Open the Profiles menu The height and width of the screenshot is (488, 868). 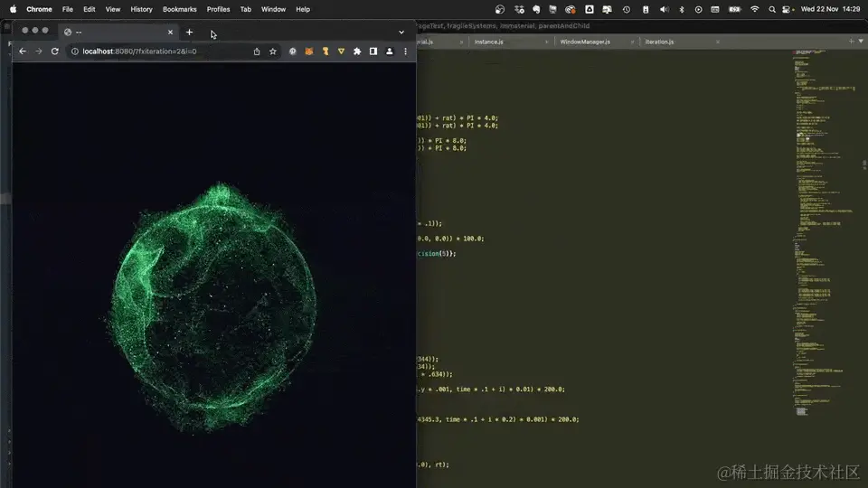coord(218,9)
